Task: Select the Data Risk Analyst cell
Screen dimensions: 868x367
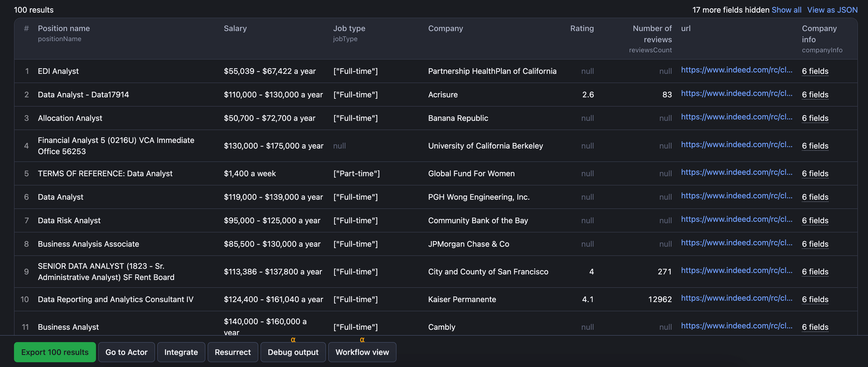Action: pos(69,220)
